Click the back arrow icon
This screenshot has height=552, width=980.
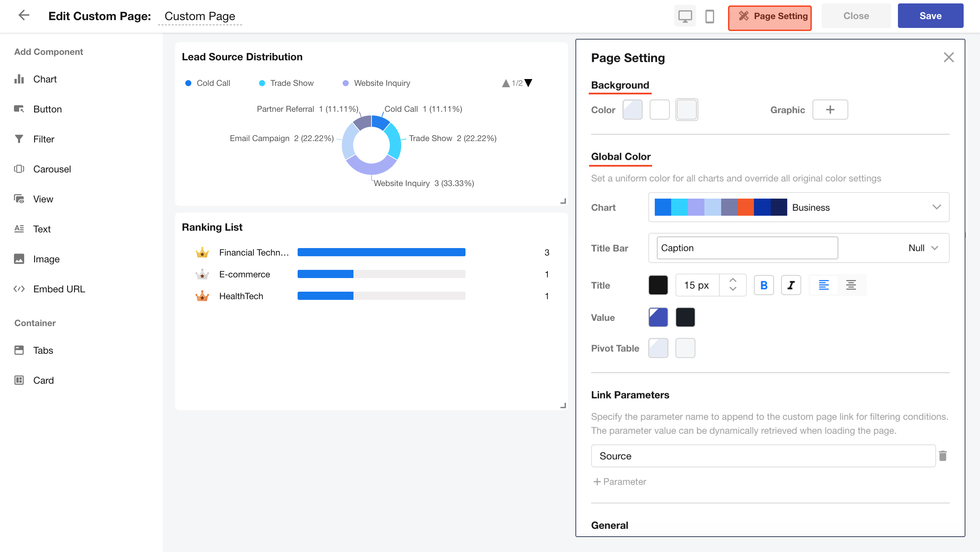(x=23, y=15)
